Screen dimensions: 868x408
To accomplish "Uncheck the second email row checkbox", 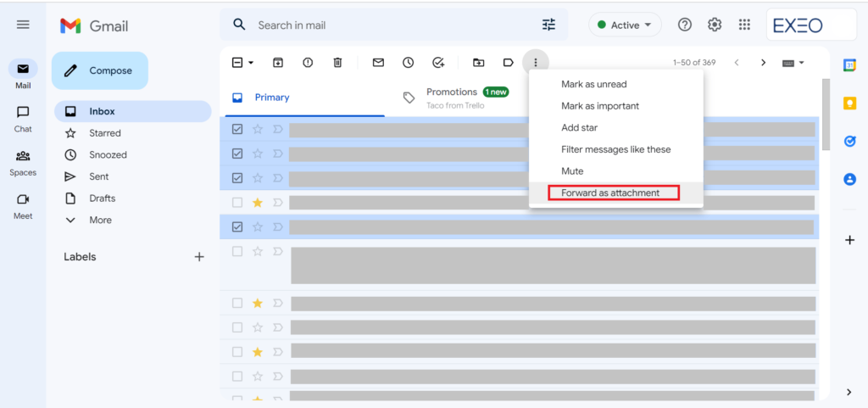I will (237, 154).
